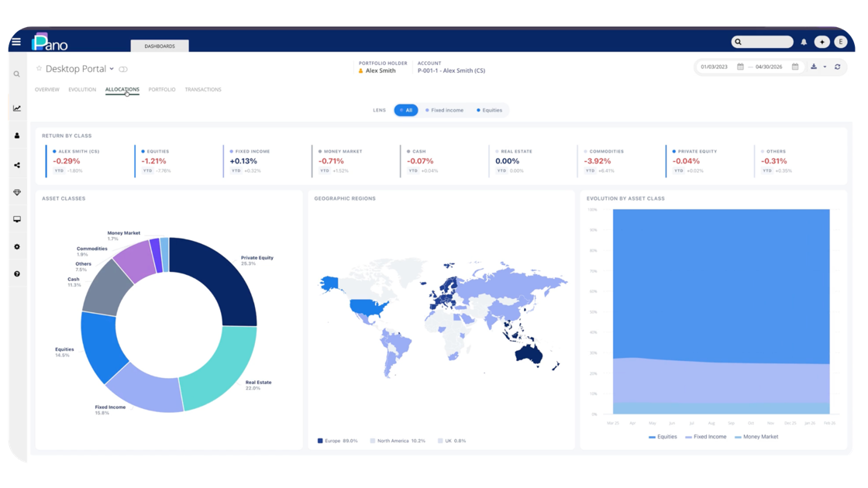Open the diamond sidebar icon
This screenshot has width=868, height=488.
pos(17,193)
